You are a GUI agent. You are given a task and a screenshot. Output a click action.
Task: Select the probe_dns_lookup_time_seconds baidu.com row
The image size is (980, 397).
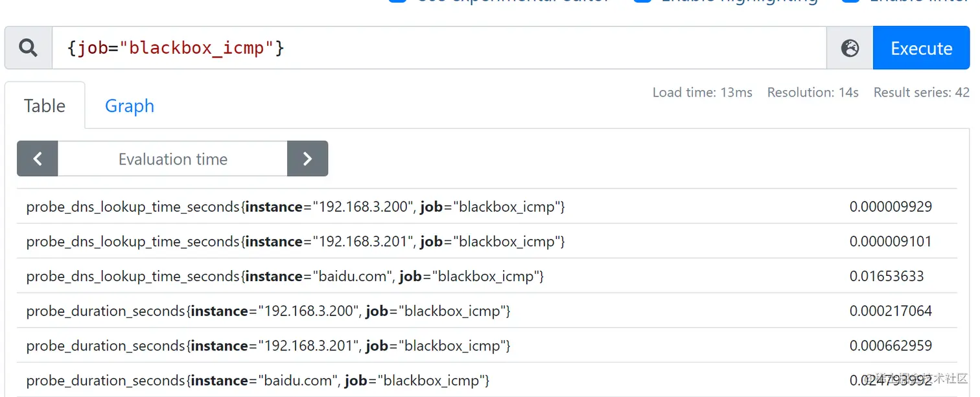[487, 277]
